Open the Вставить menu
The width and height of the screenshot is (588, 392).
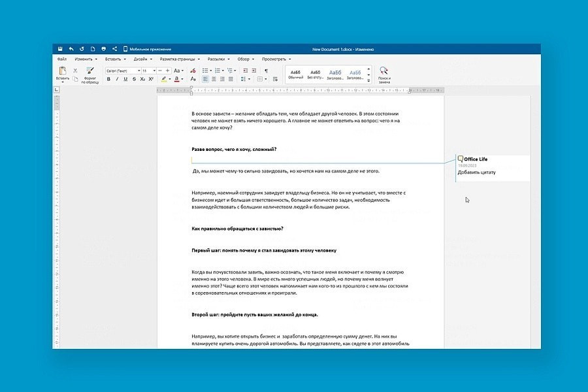click(x=115, y=59)
